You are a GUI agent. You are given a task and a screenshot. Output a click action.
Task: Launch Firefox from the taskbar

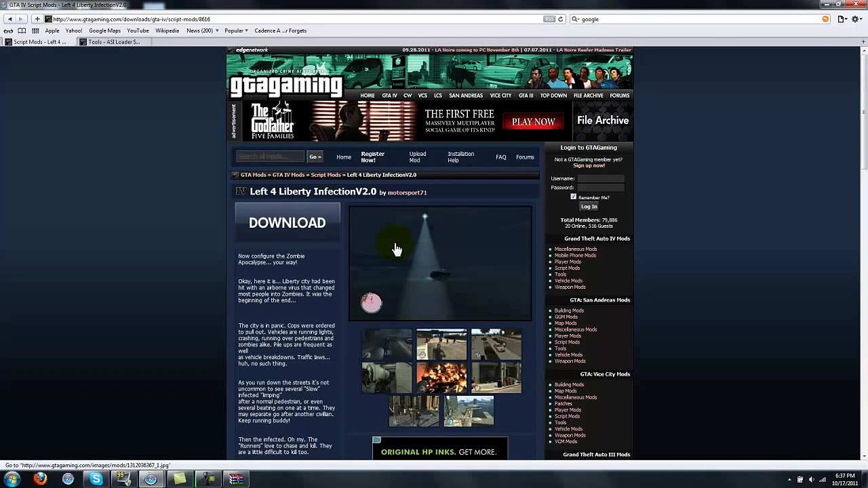(40, 479)
